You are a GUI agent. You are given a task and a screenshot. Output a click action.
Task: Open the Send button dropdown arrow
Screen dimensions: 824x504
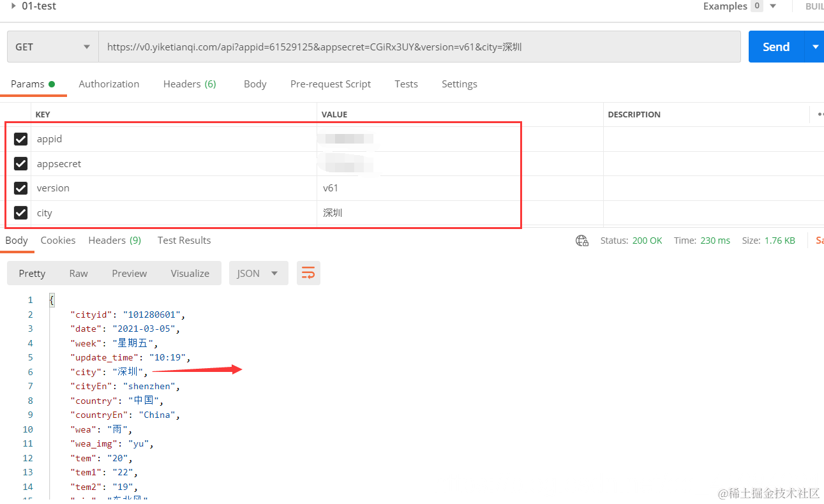[815, 47]
